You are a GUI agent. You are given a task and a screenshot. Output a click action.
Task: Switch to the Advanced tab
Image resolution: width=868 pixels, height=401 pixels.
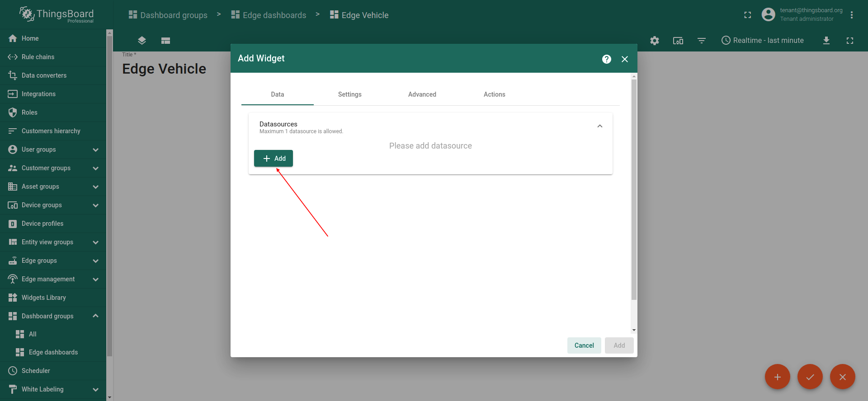point(422,94)
